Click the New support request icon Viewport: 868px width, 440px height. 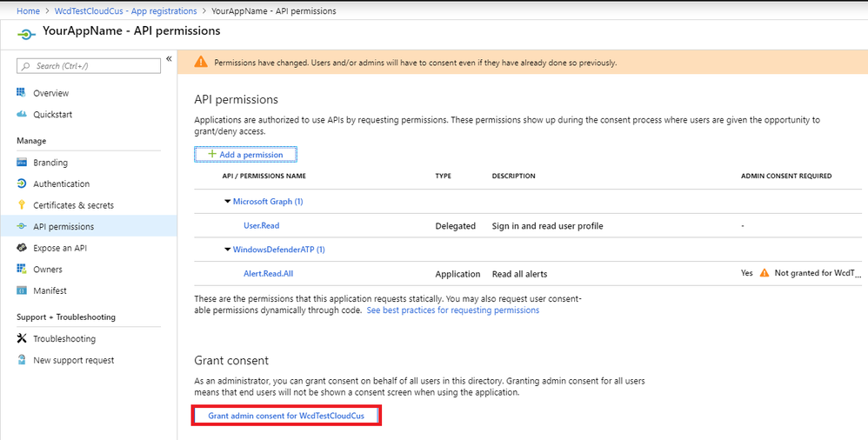(x=22, y=360)
